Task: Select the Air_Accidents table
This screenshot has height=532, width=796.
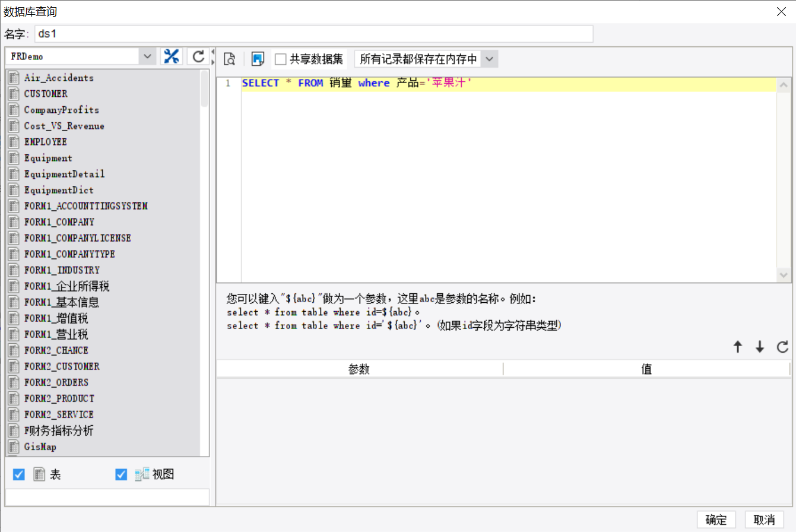Action: pos(103,78)
